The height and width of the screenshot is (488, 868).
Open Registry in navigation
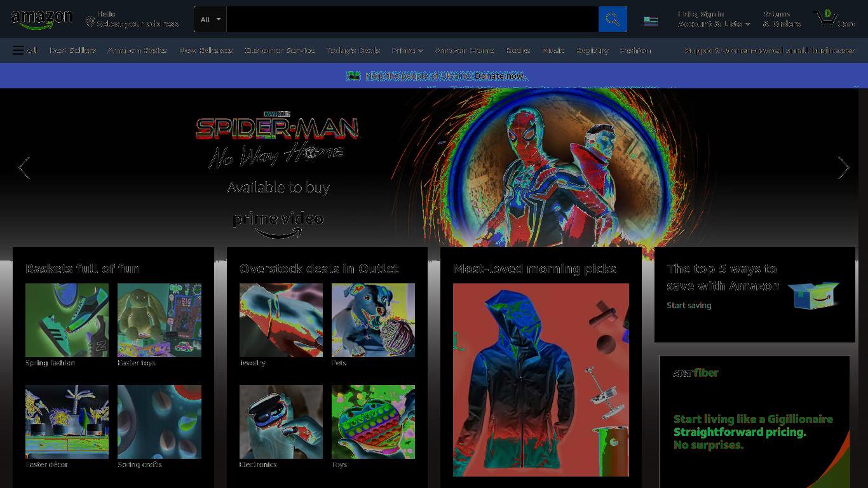[592, 50]
